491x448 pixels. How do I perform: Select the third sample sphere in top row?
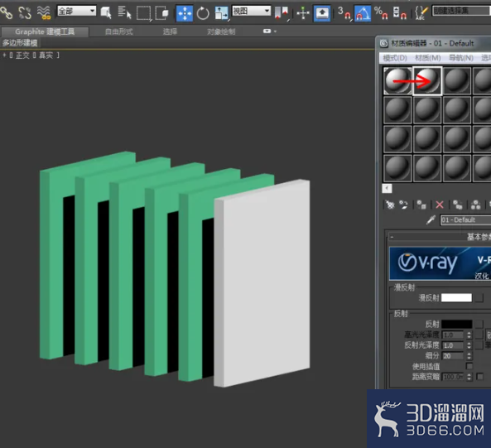458,81
